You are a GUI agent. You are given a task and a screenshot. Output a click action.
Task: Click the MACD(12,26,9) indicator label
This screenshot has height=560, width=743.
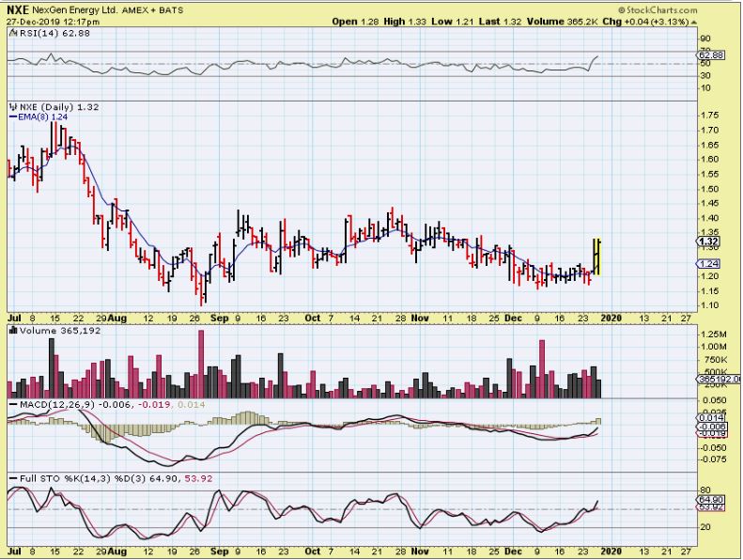[x=57, y=404]
